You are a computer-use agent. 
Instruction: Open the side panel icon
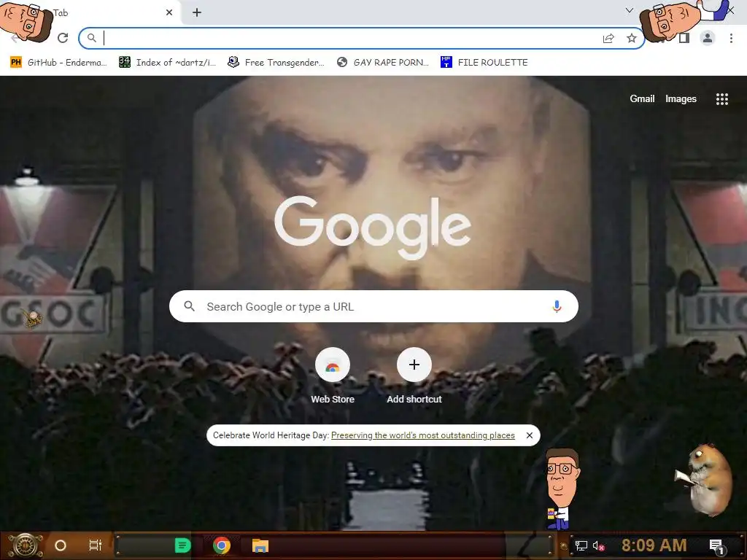coord(684,38)
